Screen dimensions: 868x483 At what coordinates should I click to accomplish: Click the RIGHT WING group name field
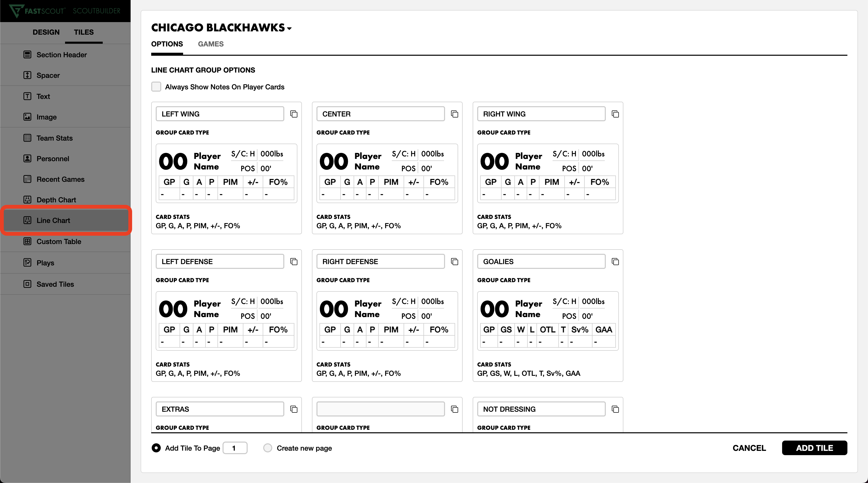pyautogui.click(x=541, y=114)
